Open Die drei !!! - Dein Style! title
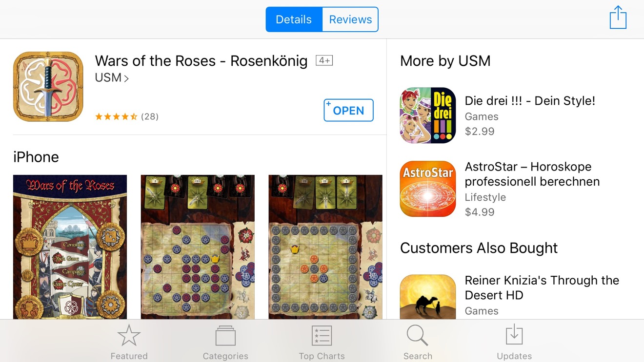 click(x=530, y=101)
